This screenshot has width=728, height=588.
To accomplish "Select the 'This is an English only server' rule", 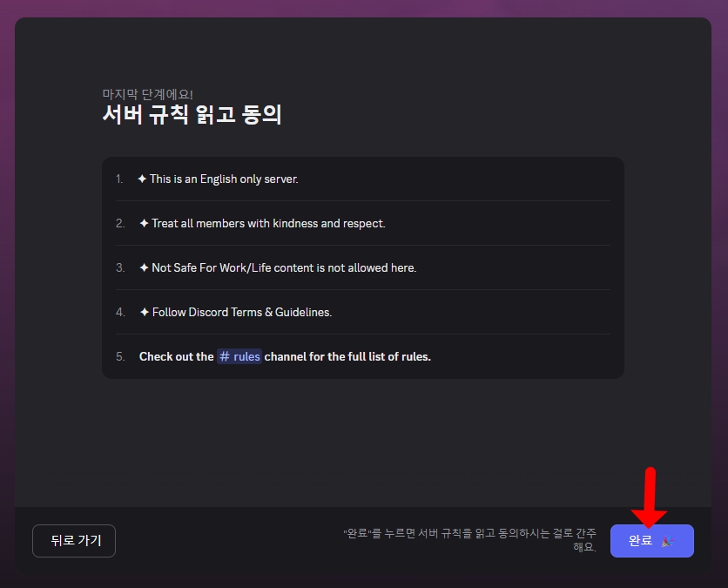I will (224, 179).
